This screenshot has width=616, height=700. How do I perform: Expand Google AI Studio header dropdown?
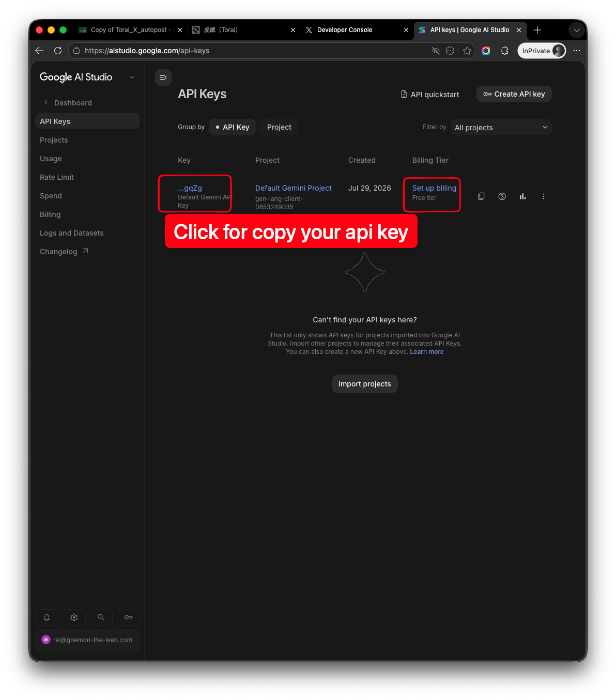click(132, 77)
